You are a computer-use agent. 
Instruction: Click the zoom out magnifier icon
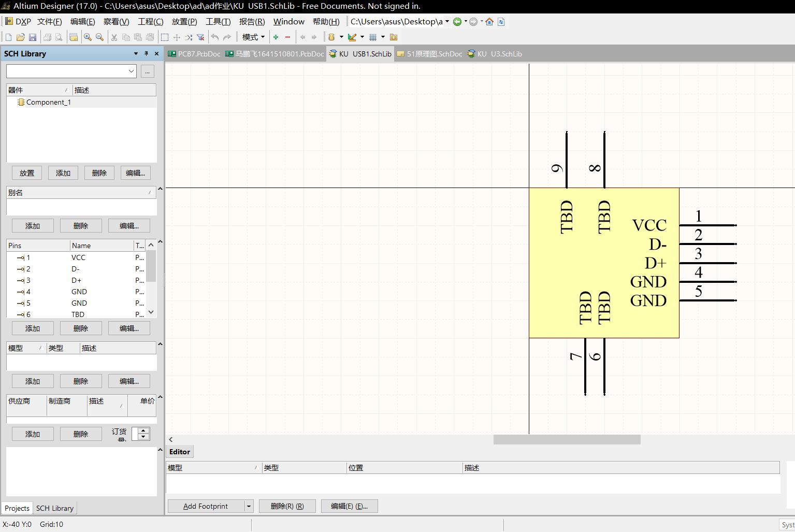click(99, 37)
